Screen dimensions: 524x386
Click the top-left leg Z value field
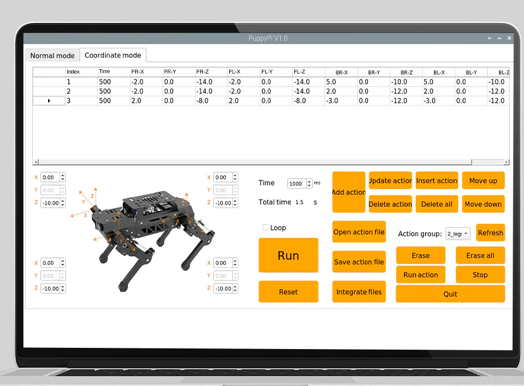pos(50,203)
